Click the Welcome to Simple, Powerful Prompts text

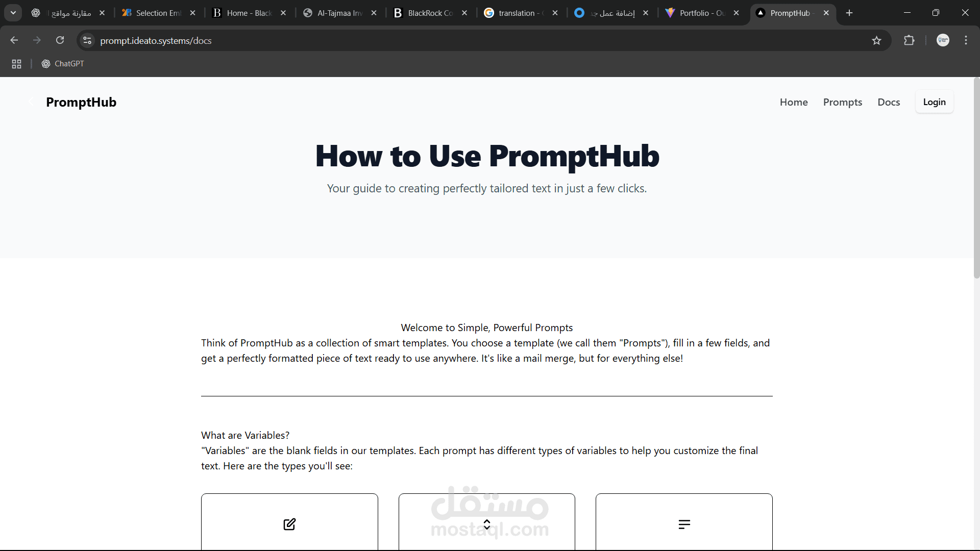coord(486,328)
